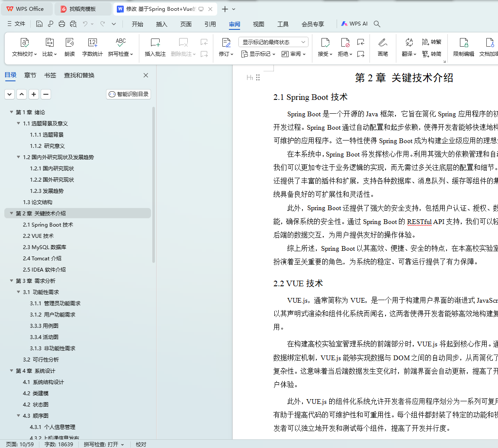This screenshot has width=498, height=448.
Task: Close the navigation pane
Action: coord(146,75)
